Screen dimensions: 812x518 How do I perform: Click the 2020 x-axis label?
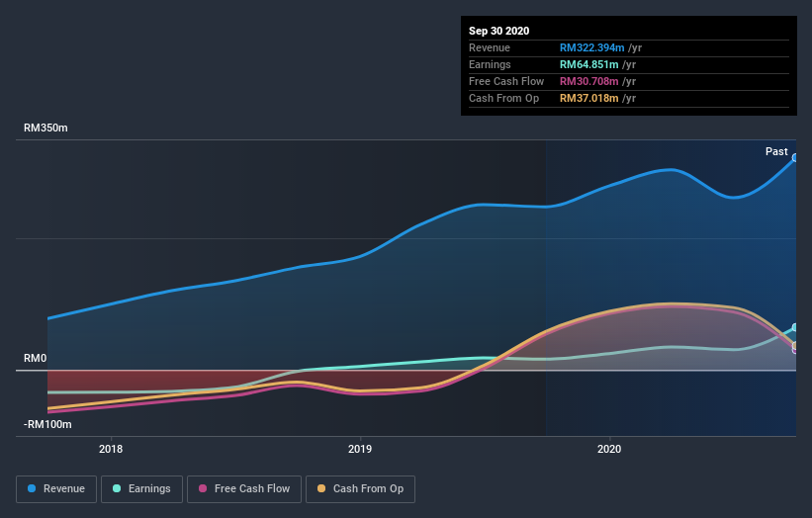pos(609,449)
